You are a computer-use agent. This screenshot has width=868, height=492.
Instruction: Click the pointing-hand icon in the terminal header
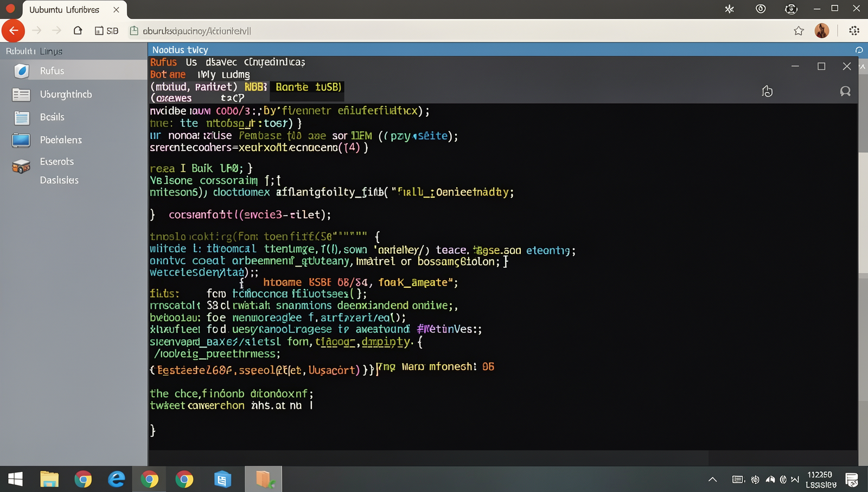767,91
